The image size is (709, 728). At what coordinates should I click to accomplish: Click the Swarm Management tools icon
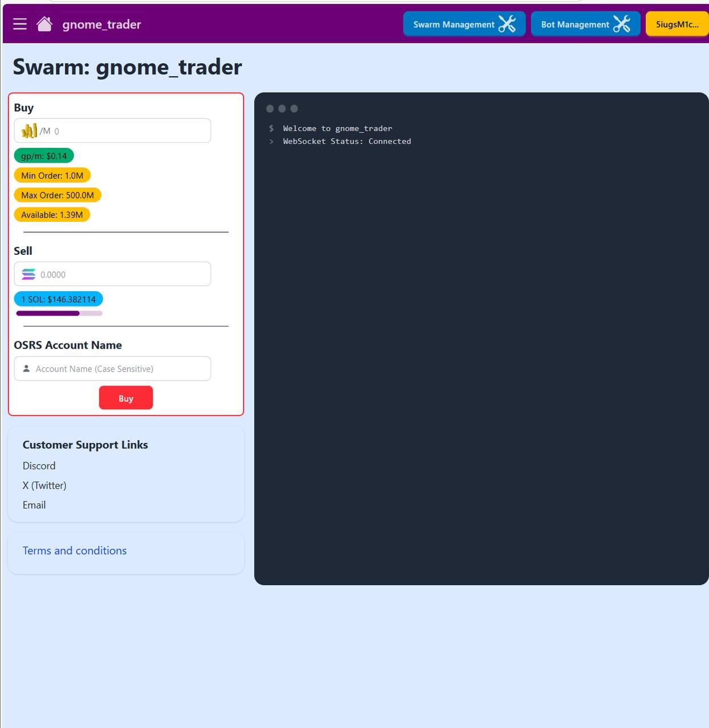pyautogui.click(x=507, y=24)
